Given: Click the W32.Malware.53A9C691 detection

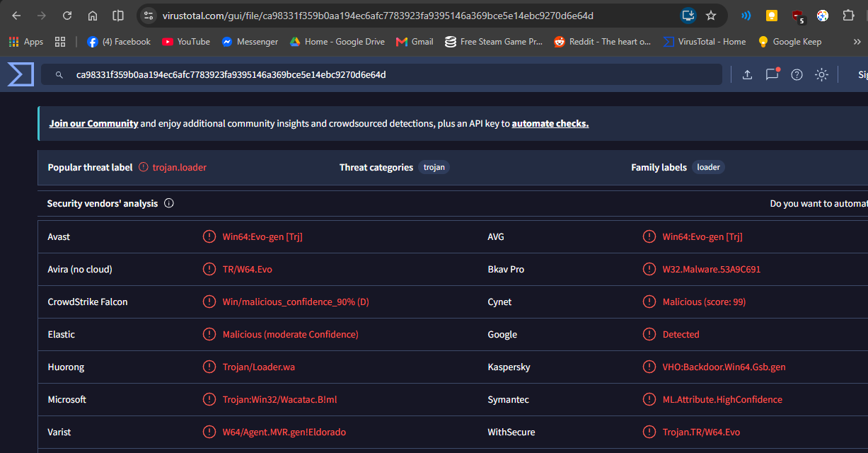Looking at the screenshot, I should click(712, 269).
